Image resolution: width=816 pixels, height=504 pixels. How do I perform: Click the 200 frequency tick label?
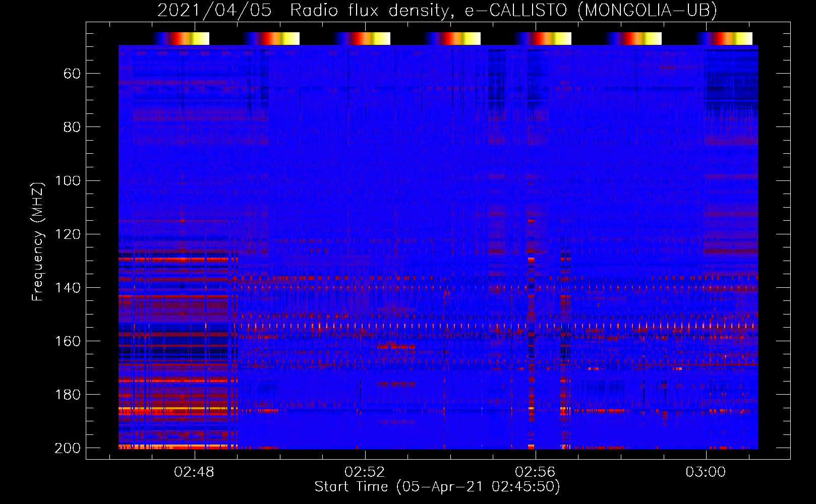click(68, 448)
